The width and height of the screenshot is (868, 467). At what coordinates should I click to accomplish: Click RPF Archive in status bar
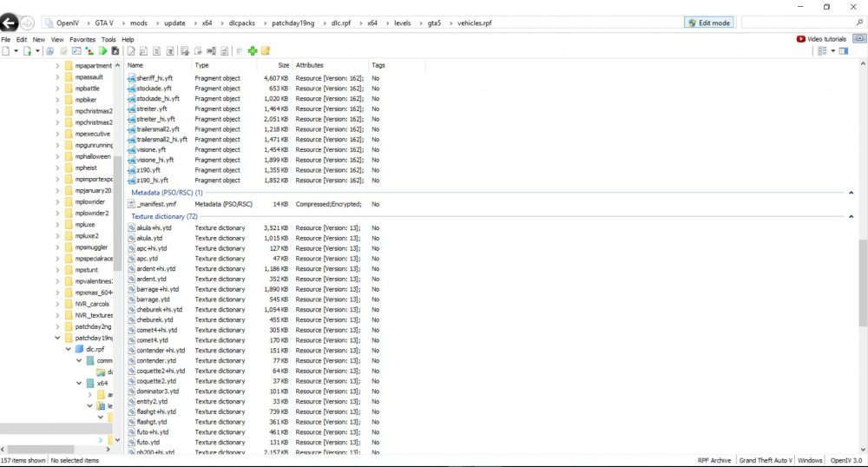pos(714,460)
